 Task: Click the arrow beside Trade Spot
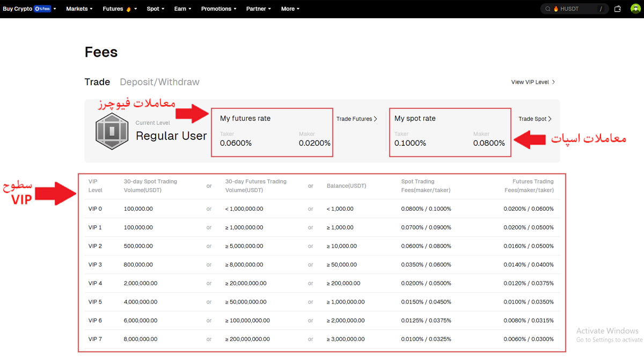click(550, 119)
